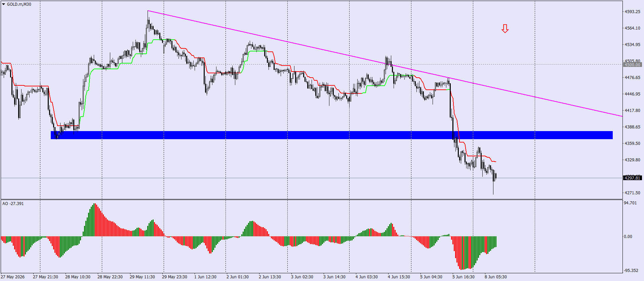Click the 29 May 11:30 time label
Image resolution: width=644 pixels, height=281 pixels.
pos(142,277)
